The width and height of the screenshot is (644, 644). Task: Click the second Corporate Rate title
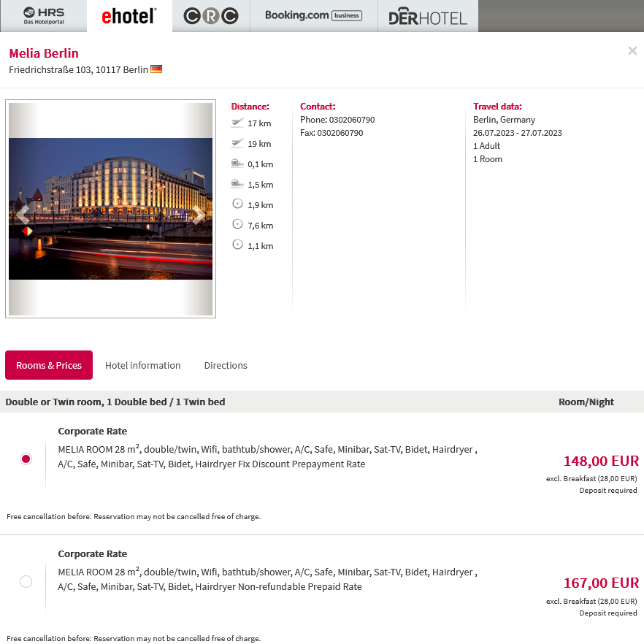[93, 554]
